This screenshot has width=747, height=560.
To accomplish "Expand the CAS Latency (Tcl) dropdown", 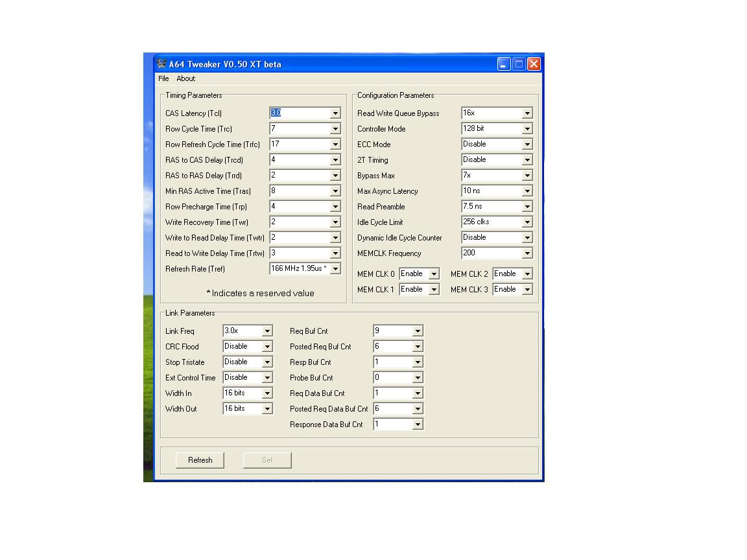I will pyautogui.click(x=335, y=113).
